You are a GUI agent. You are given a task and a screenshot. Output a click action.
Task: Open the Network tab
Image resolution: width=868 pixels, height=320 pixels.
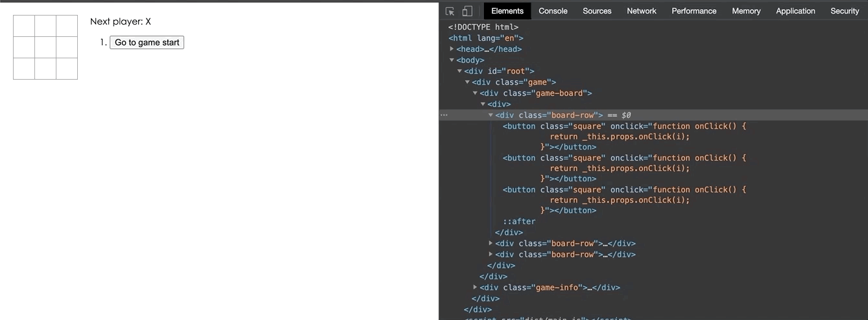click(x=642, y=11)
